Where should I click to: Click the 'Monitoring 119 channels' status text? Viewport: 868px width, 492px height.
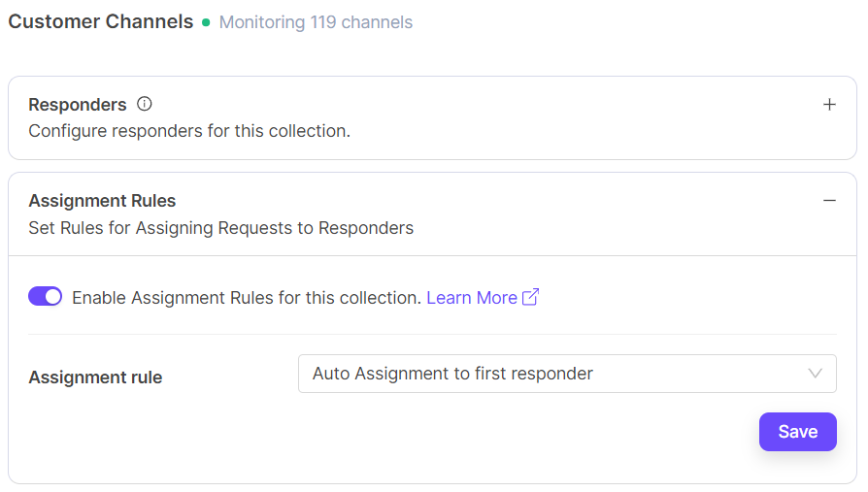coord(316,22)
